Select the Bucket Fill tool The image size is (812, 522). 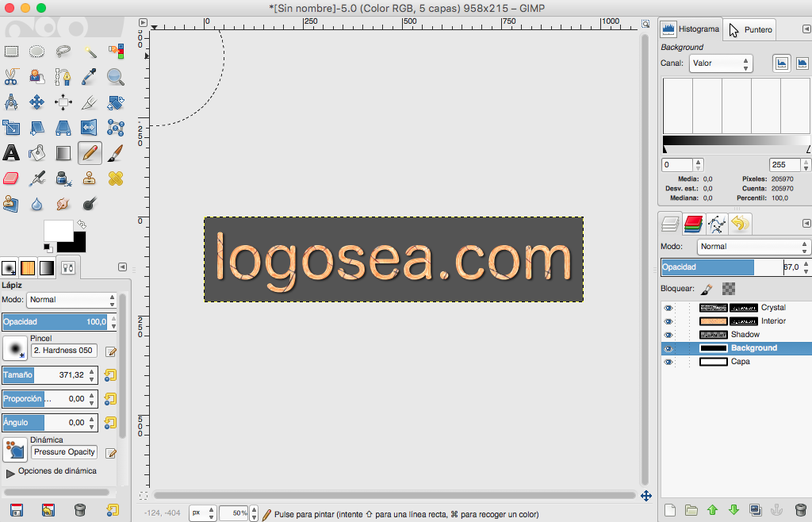(x=36, y=153)
